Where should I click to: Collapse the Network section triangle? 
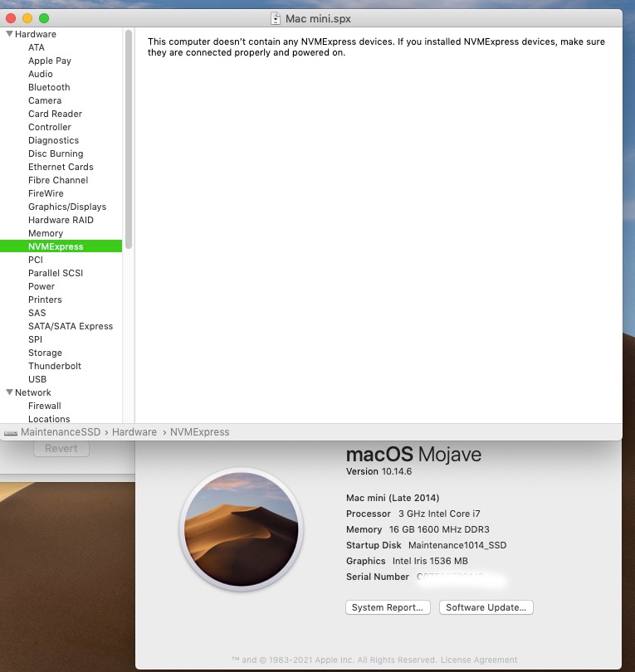(x=9, y=392)
